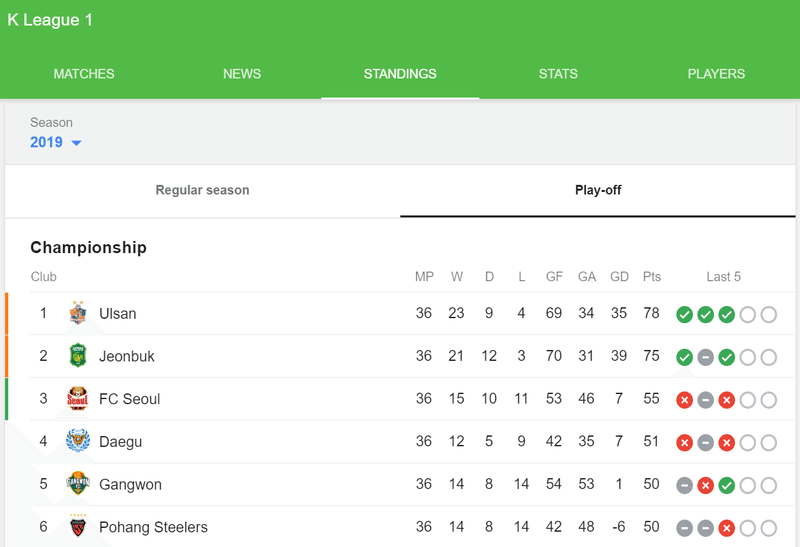Click the Pohang Steelers crest icon
The image size is (800, 547).
pos(78,527)
